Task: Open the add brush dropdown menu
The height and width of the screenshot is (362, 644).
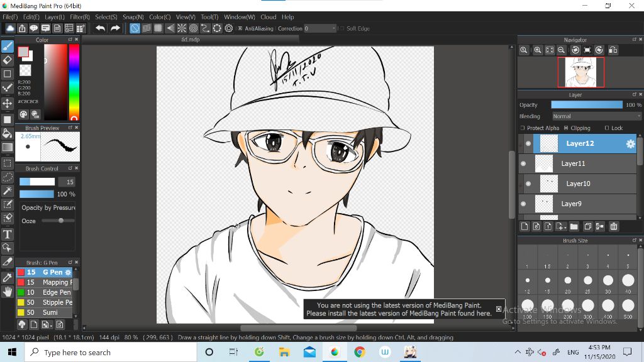Action: 47,325
